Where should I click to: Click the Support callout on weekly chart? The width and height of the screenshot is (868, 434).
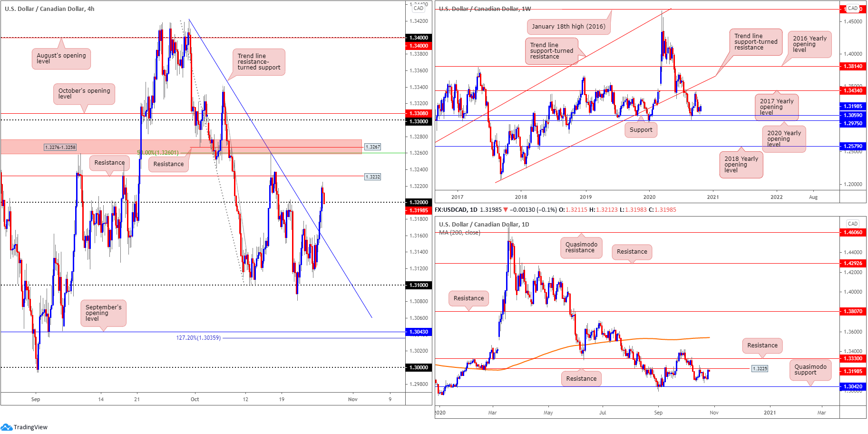coord(641,130)
